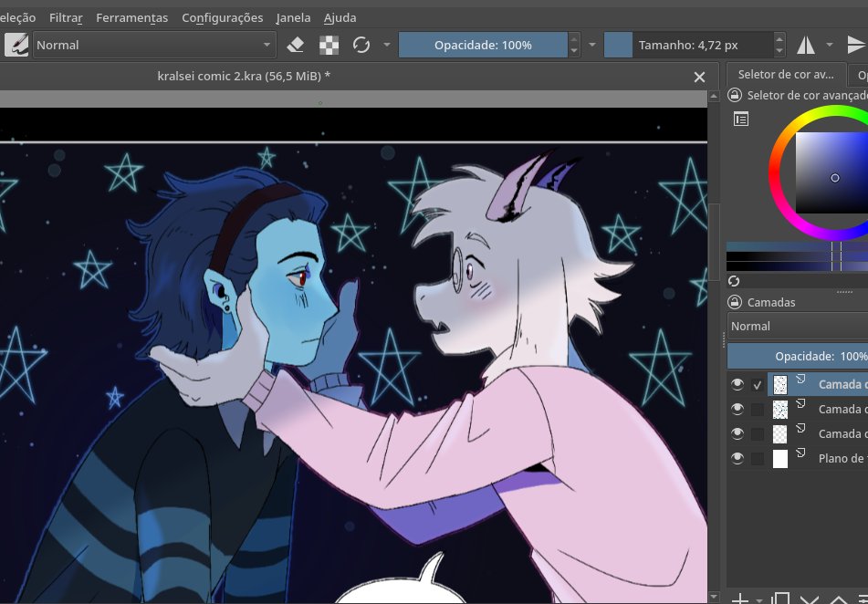Viewport: 868px width, 604px height.
Task: Refresh the color shade selector
Action: tap(734, 281)
